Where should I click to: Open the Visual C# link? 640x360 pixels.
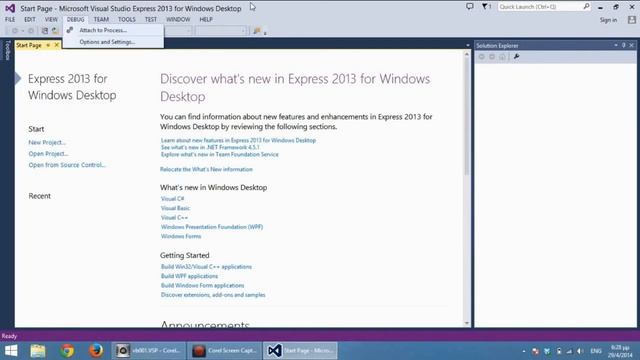[172, 199]
